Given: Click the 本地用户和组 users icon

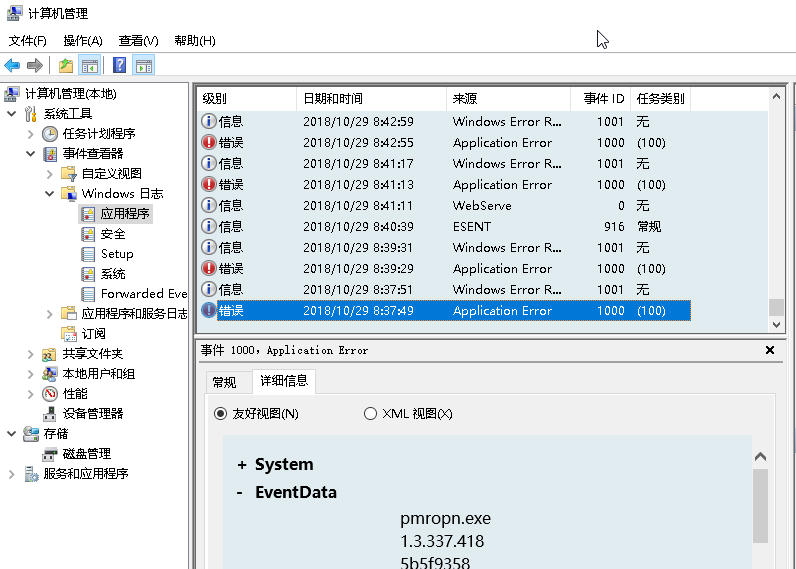Looking at the screenshot, I should click(x=50, y=374).
